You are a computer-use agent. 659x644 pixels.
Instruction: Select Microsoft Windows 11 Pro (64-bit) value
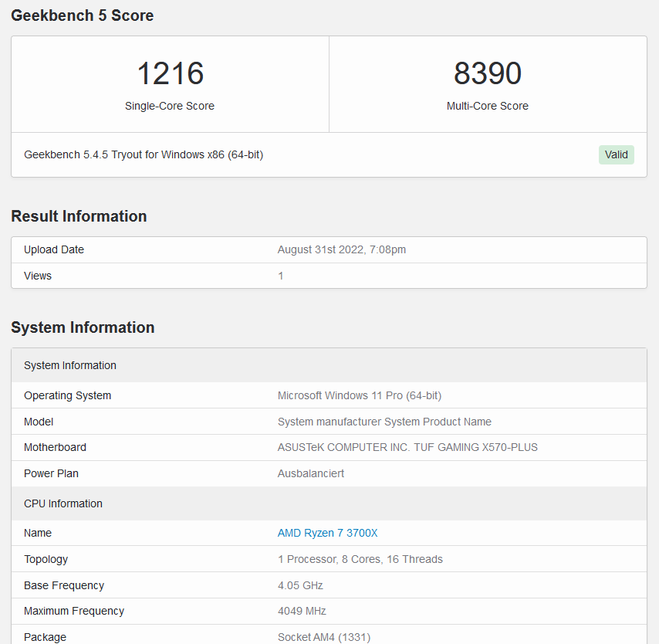click(x=360, y=396)
